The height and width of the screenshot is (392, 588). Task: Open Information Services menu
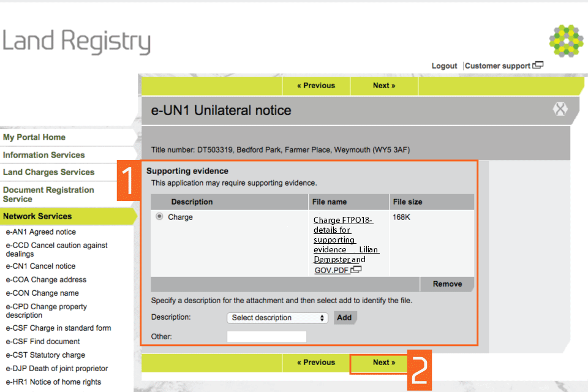[44, 155]
